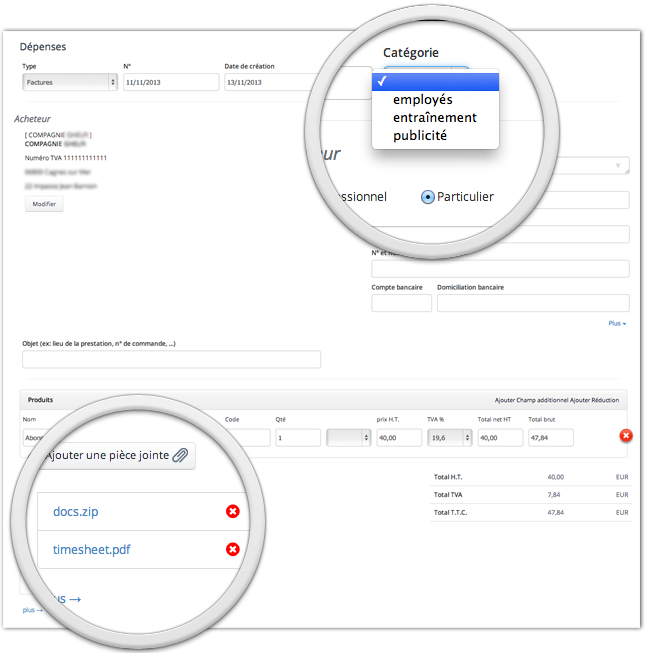Choose publicité in the Catégorie list

[420, 135]
